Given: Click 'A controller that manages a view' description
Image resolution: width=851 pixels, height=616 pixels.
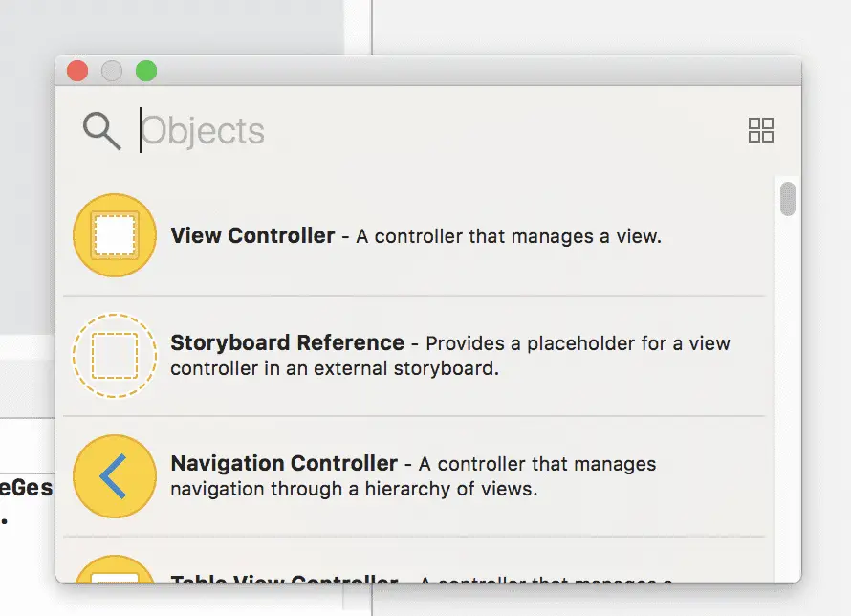Looking at the screenshot, I should [509, 236].
